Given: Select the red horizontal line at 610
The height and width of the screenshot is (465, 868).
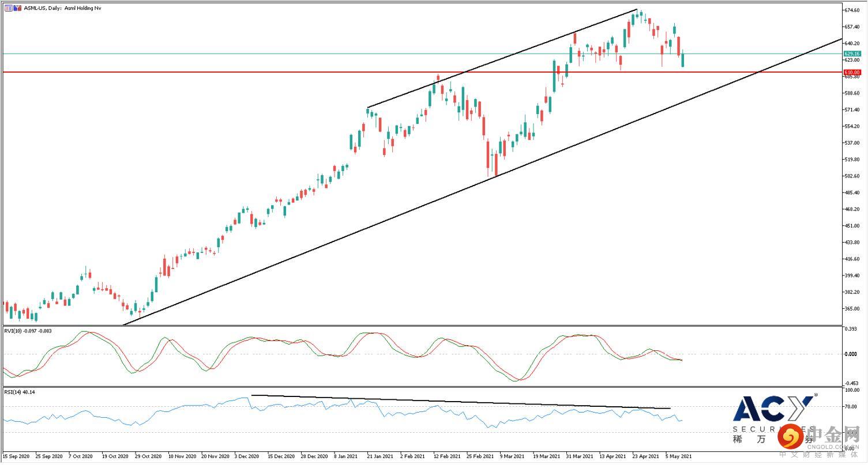Looking at the screenshot, I should point(421,72).
